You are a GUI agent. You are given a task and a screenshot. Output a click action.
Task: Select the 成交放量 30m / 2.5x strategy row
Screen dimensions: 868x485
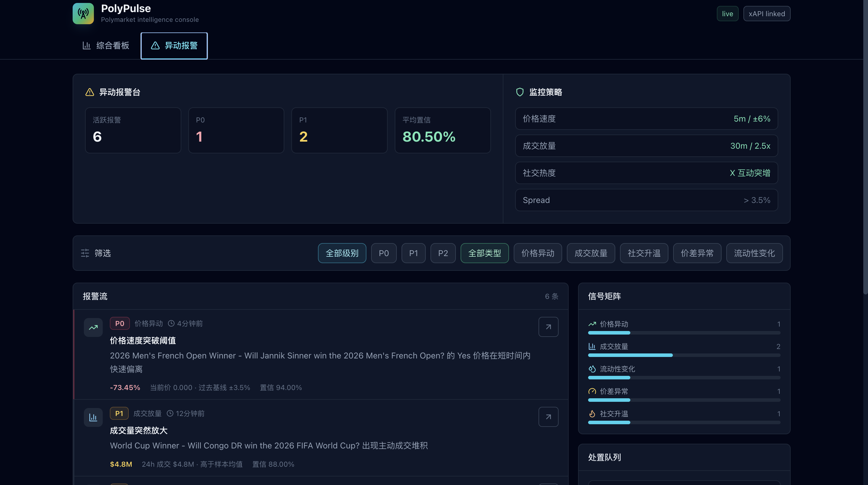(646, 146)
